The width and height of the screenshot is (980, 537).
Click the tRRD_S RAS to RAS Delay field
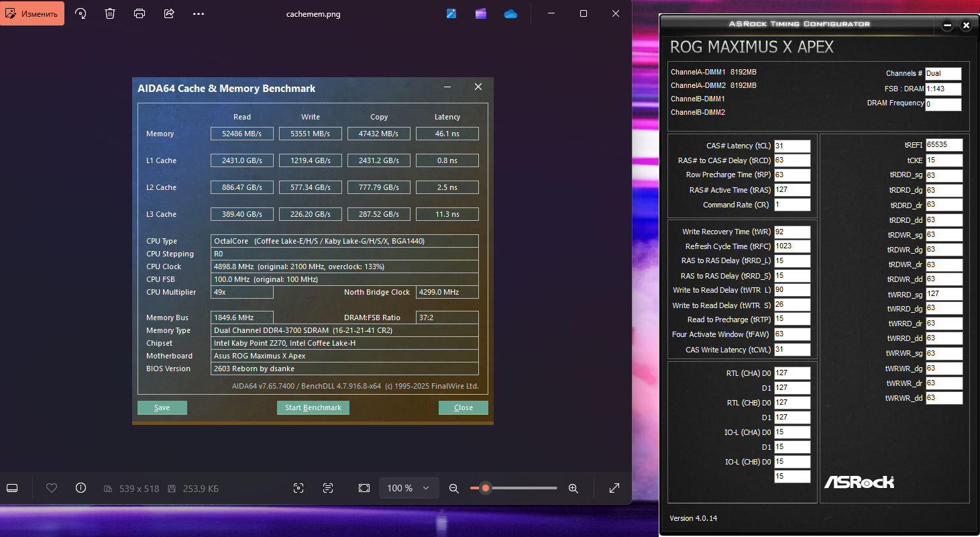792,276
